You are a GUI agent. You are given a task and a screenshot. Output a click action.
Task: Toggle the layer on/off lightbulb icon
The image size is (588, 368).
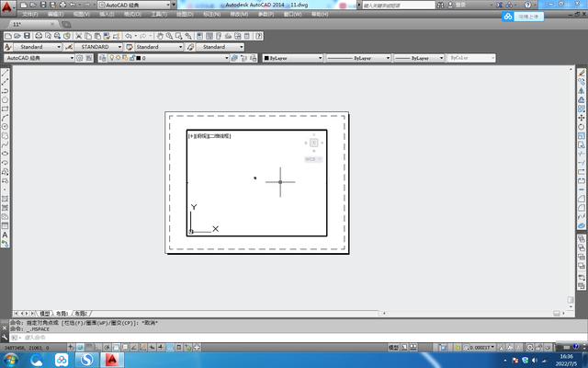pos(113,58)
